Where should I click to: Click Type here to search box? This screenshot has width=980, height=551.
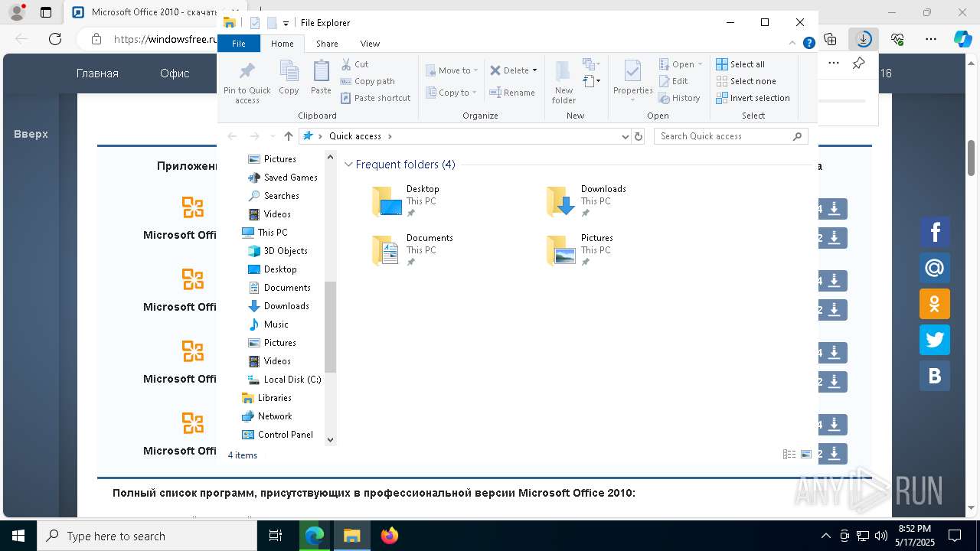point(147,536)
